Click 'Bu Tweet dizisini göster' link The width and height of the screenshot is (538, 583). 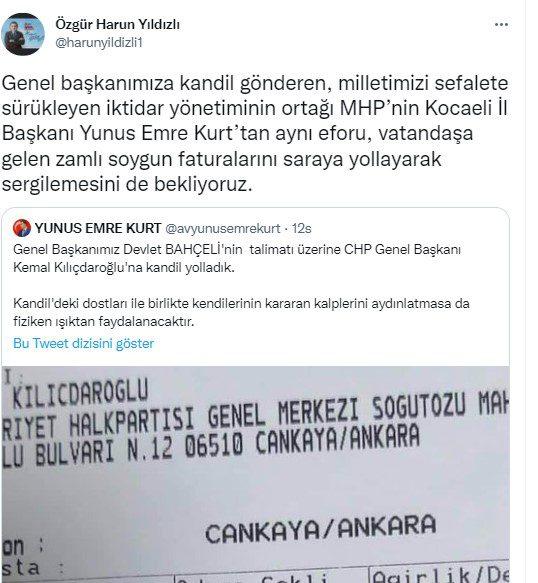(84, 343)
